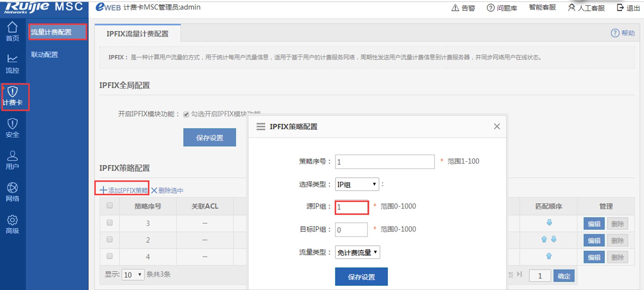
Task: Click the 告警 alert warning icon
Action: pyautogui.click(x=455, y=8)
